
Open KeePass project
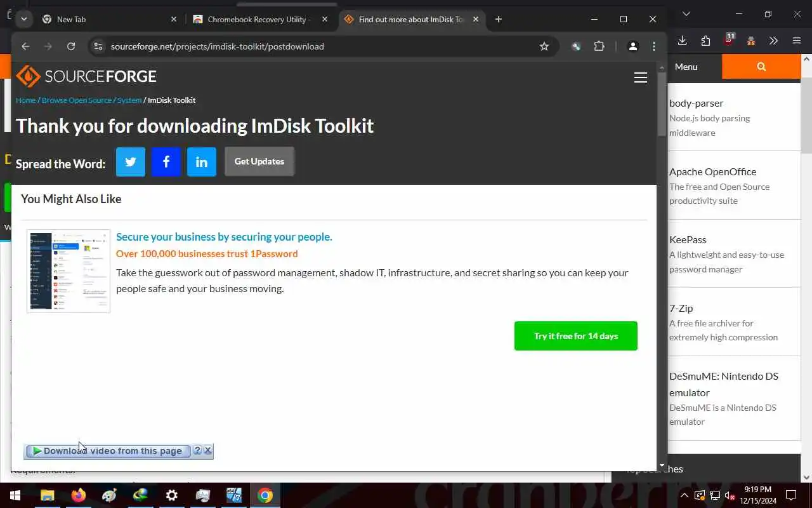(688, 239)
